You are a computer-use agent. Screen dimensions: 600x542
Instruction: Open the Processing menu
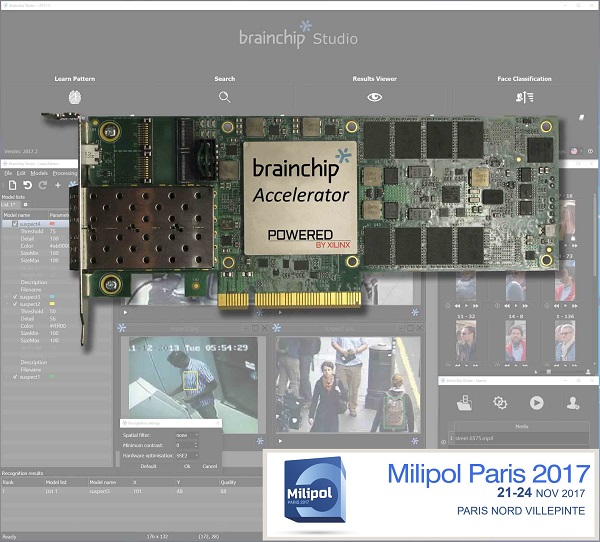(x=65, y=173)
